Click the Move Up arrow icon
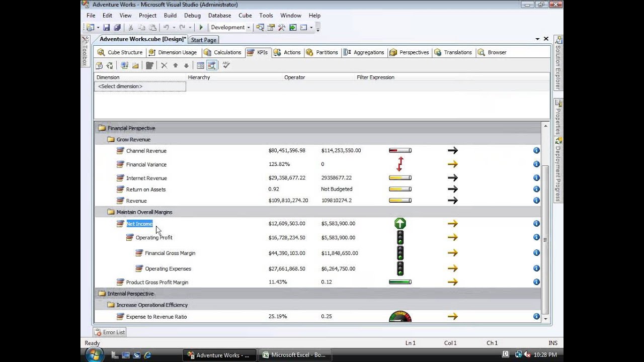This screenshot has width=644, height=362. click(175, 65)
